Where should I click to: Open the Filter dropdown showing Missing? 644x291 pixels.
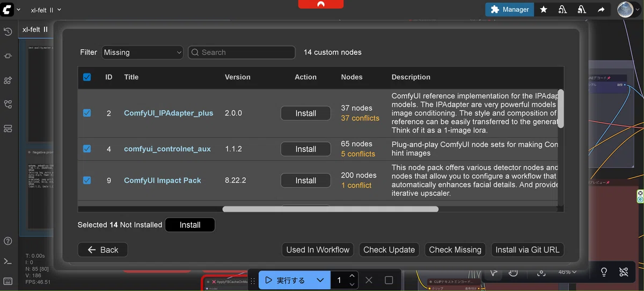click(142, 53)
